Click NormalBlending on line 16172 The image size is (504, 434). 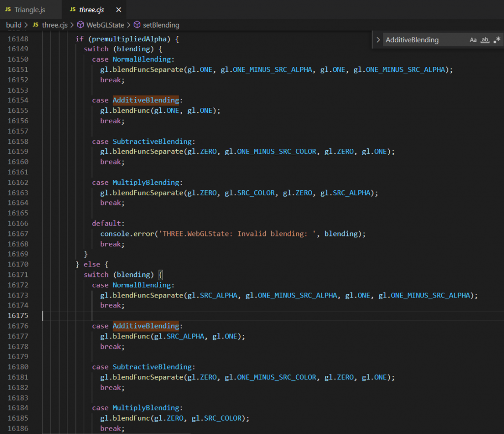pyautogui.click(x=142, y=285)
